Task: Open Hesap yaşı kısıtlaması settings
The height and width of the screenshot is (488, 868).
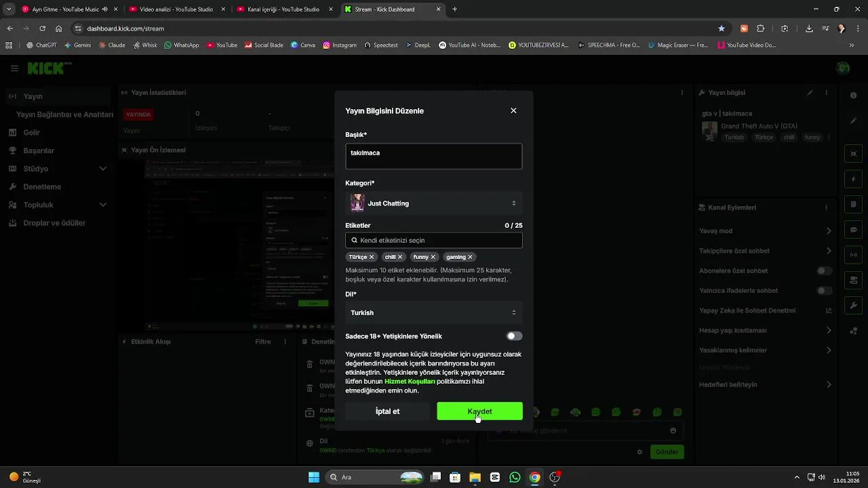Action: tap(766, 330)
